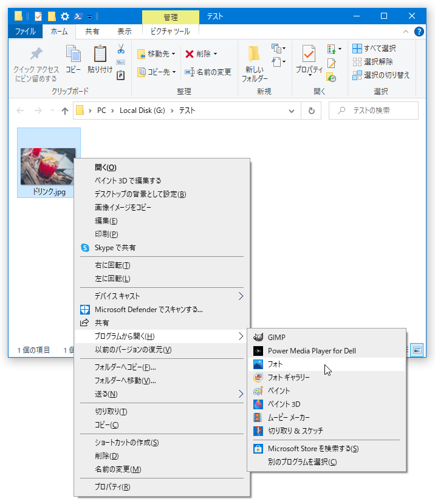Open quick access toolbar customize arrow
Viewport: 435px width, 504px height.
[90, 17]
